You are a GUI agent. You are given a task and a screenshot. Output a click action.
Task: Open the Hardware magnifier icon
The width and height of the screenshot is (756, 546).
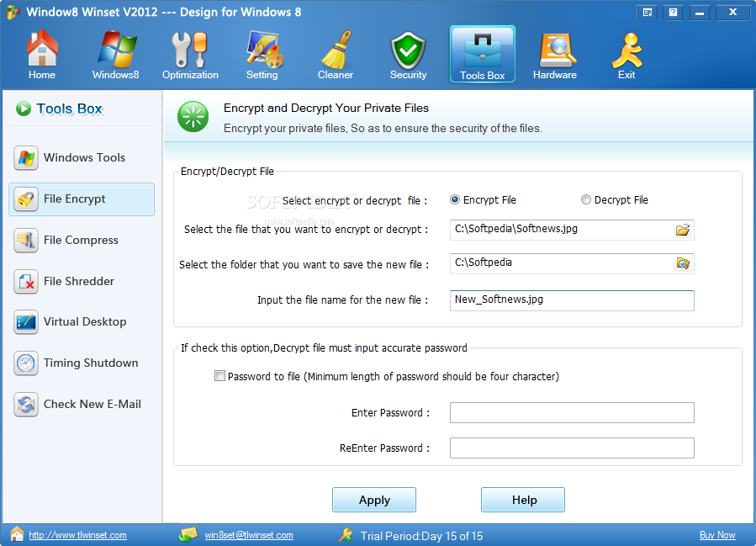[557, 50]
